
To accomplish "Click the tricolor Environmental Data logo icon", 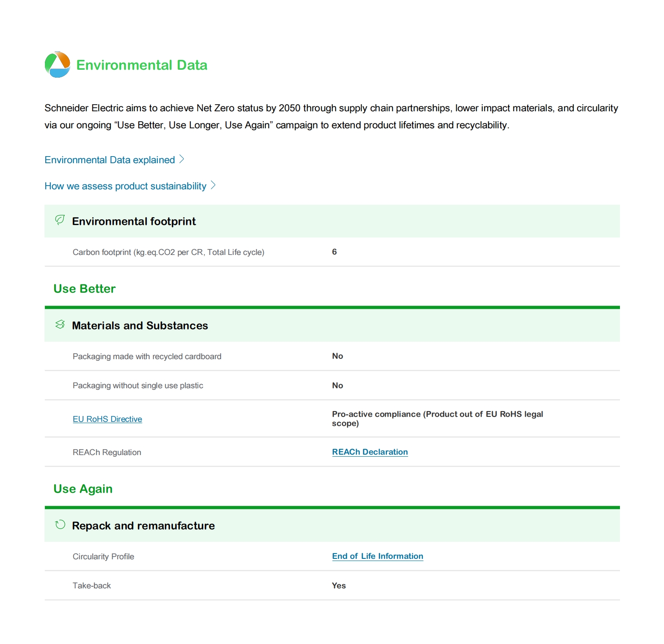I will click(x=57, y=65).
